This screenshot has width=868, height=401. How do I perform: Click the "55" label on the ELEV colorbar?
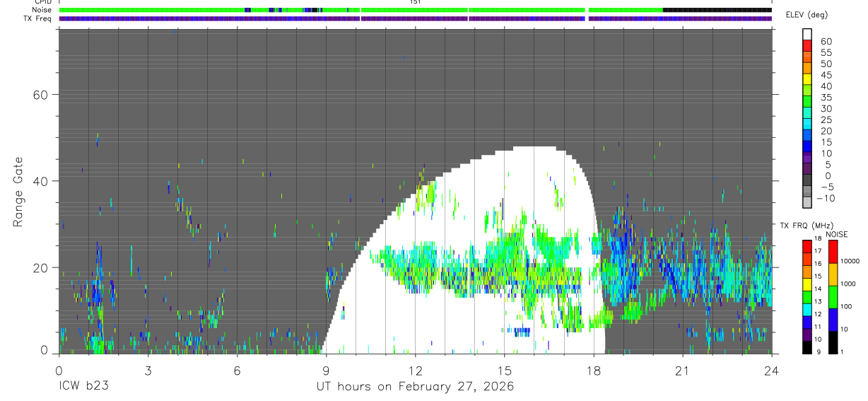click(x=826, y=53)
